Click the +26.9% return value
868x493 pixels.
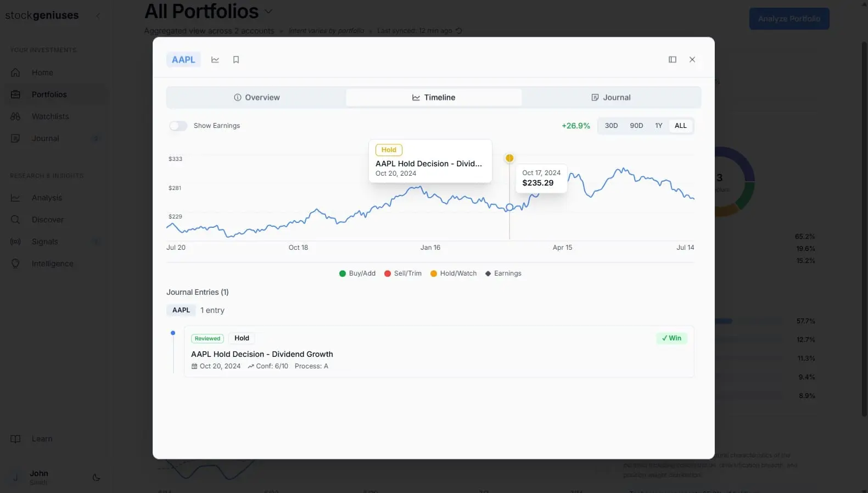pyautogui.click(x=576, y=126)
